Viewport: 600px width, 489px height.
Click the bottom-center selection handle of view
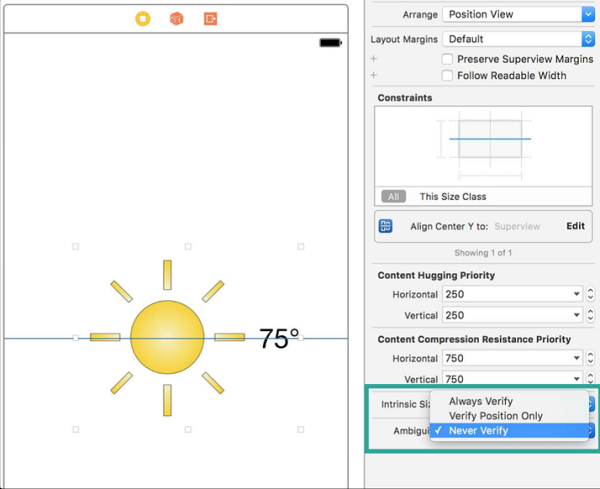[x=188, y=429]
